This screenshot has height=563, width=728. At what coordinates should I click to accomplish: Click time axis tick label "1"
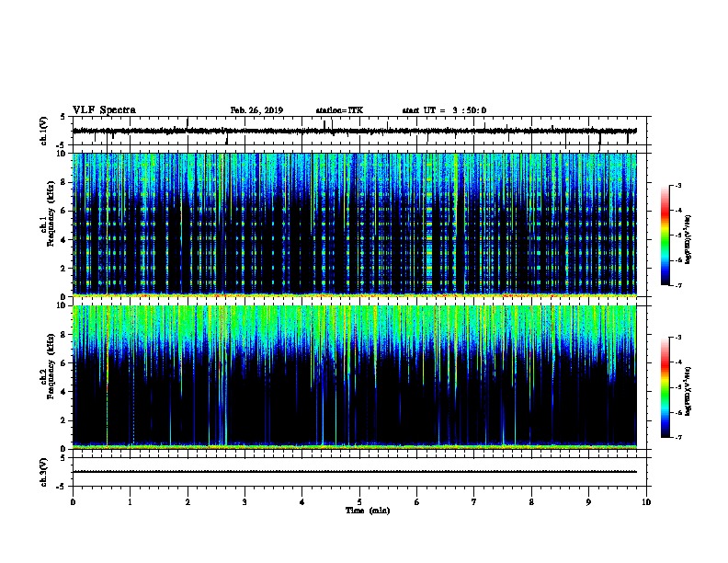130,502
